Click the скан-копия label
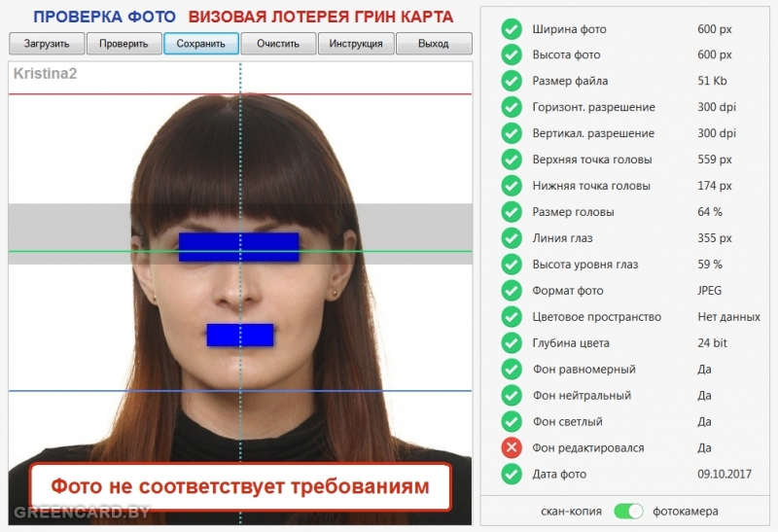The width and height of the screenshot is (778, 532). coord(571,511)
